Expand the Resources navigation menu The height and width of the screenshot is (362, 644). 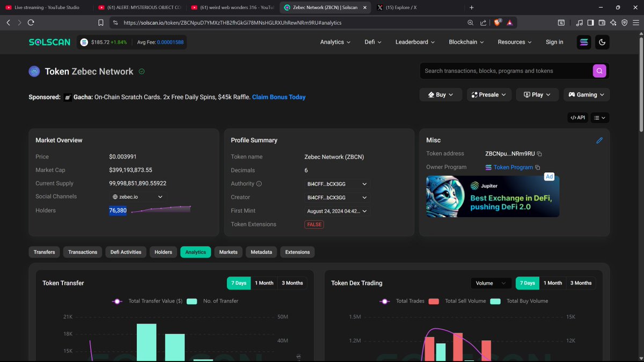515,42
